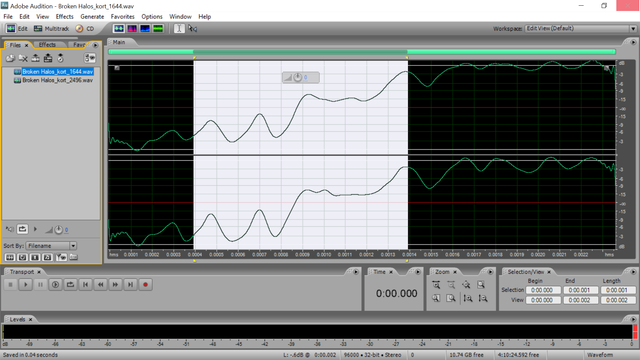640x360 pixels.
Task: Click the Rewind transport button
Action: pyautogui.click(x=100, y=284)
